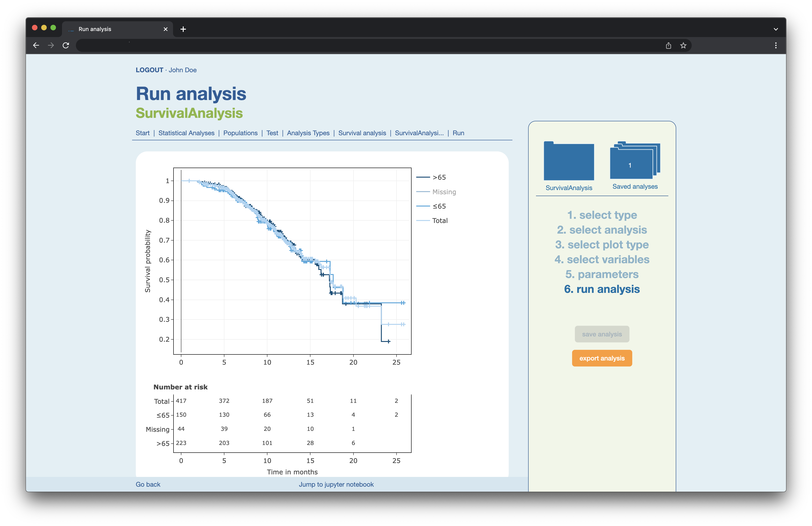Click the Saved analyses label
Image resolution: width=812 pixels, height=526 pixels.
tap(635, 186)
